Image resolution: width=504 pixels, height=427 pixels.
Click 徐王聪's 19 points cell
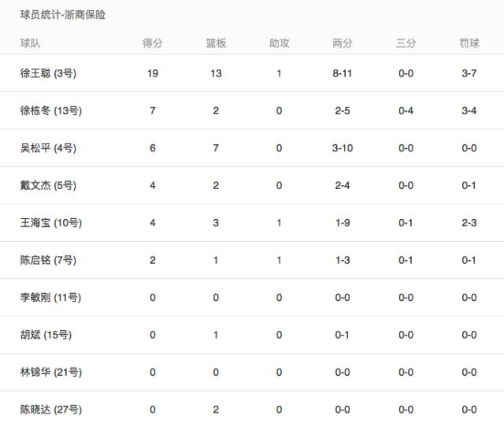(153, 73)
